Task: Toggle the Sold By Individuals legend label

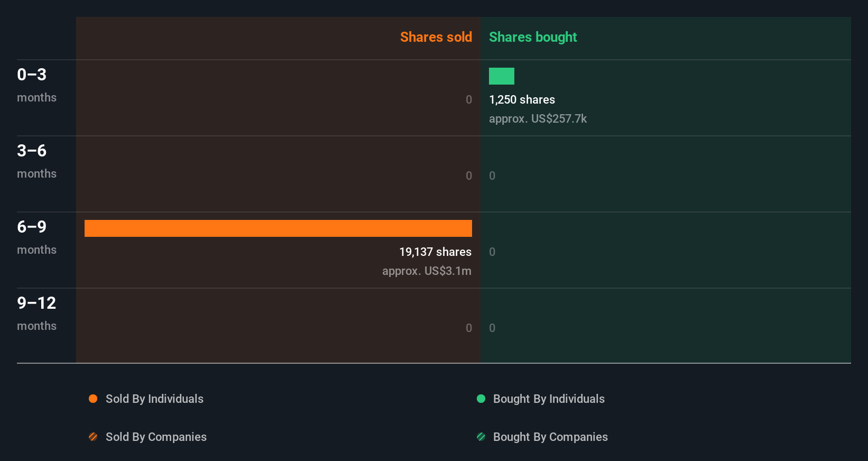Action: pos(154,399)
